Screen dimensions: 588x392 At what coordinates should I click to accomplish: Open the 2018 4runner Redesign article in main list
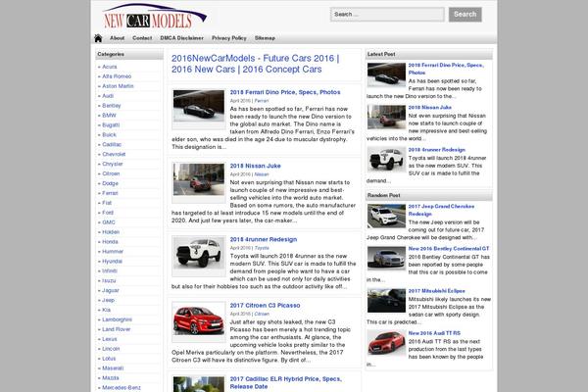(x=264, y=239)
